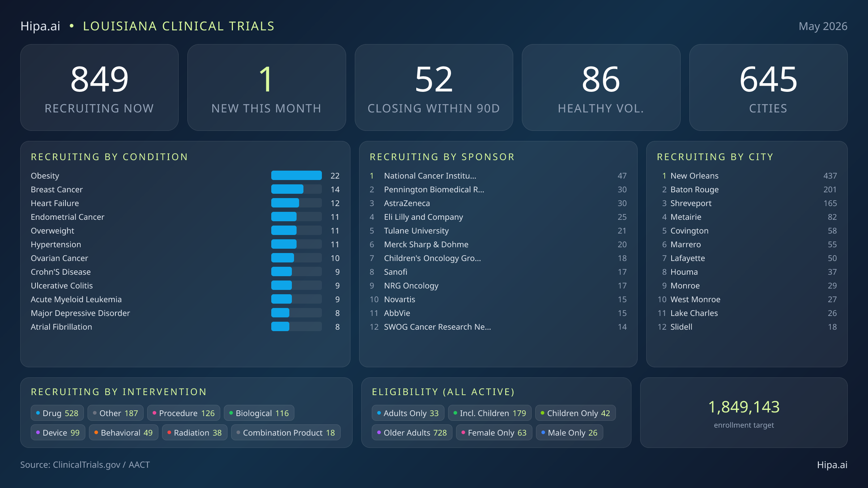Click the Female Only 63 chip
This screenshot has height=488, width=868.
(x=494, y=433)
